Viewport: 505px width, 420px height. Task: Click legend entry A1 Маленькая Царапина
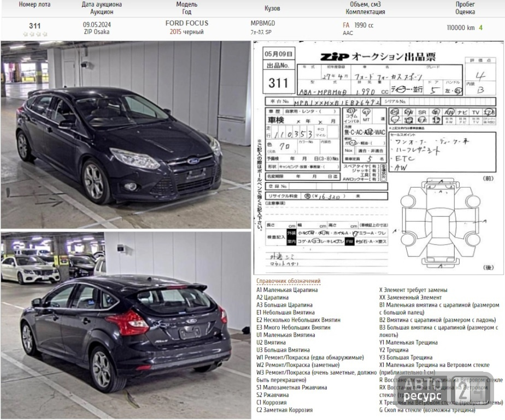click(x=287, y=290)
